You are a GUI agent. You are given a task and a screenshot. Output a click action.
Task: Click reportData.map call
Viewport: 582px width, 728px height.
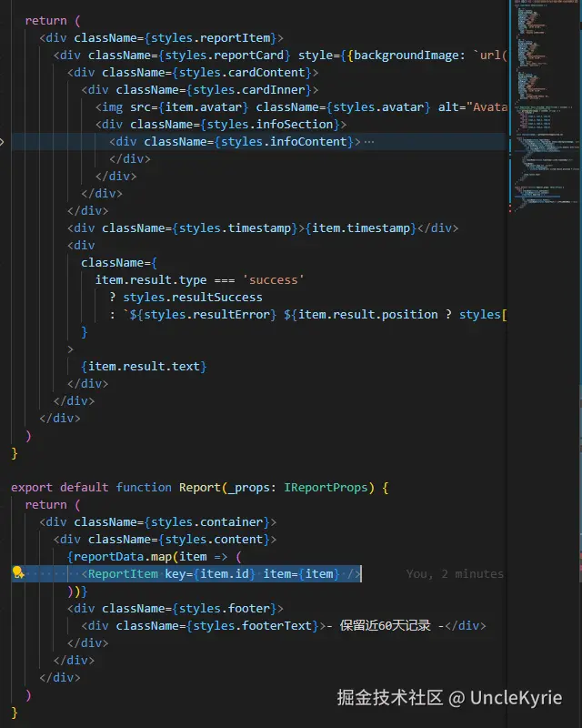pyautogui.click(x=123, y=557)
